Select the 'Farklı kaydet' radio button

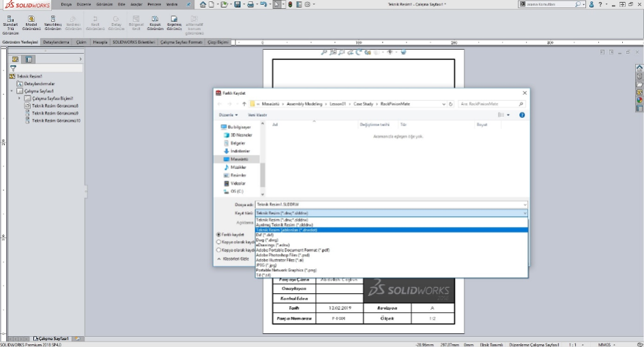tap(218, 234)
